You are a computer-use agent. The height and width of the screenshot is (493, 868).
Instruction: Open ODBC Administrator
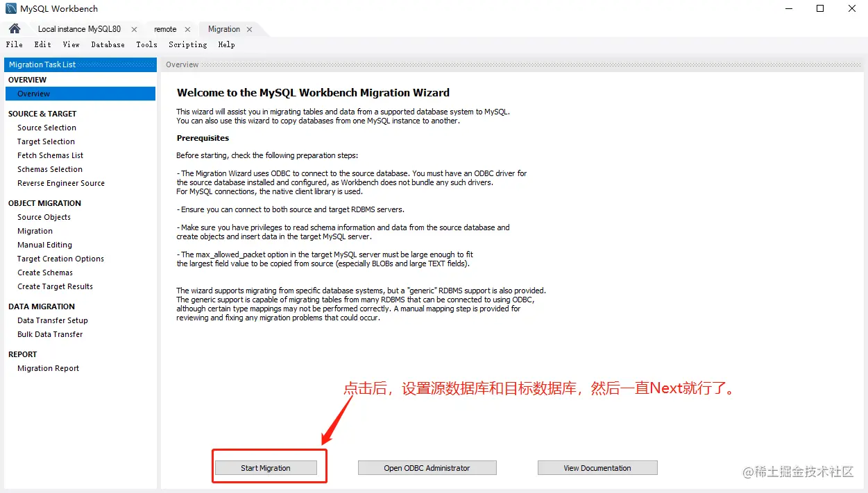(427, 468)
